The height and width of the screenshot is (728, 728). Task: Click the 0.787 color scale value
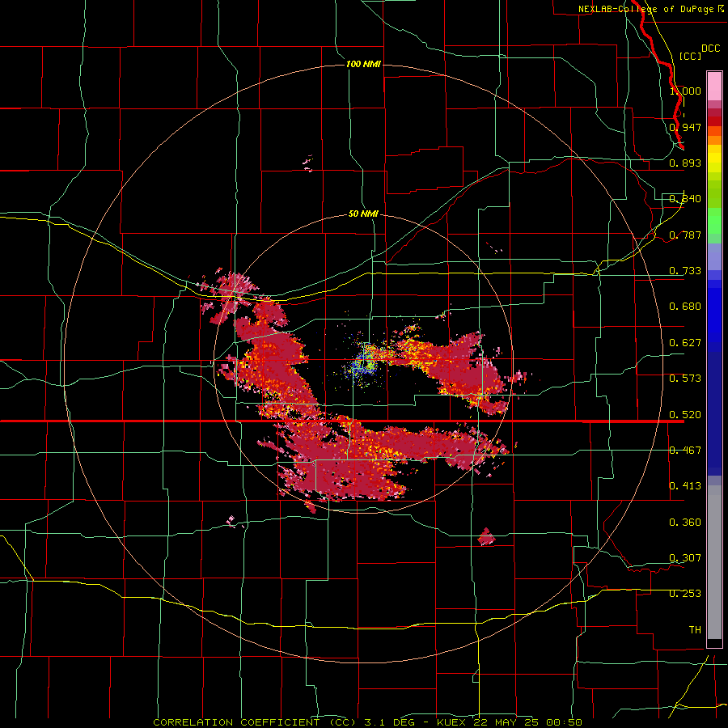685,235
